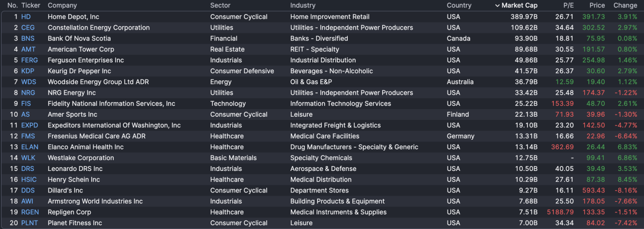Click Repligen Corp's 5188.79 P/E value
The height and width of the screenshot is (229, 644).
click(560, 212)
